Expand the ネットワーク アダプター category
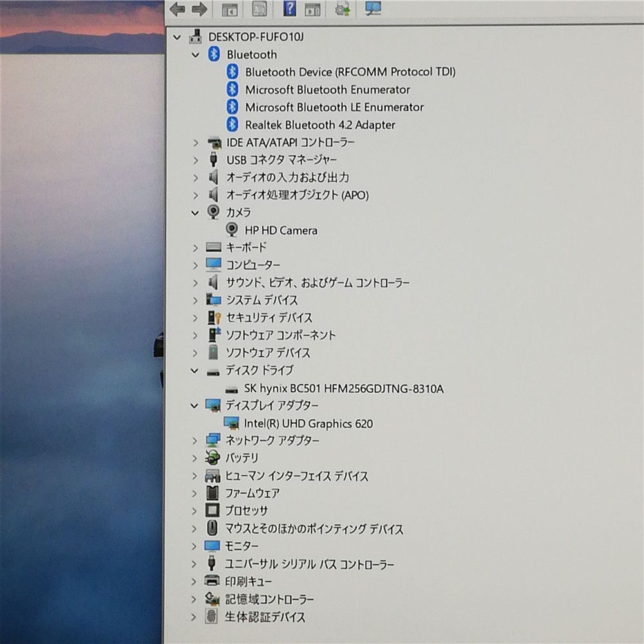644x644 pixels. pyautogui.click(x=195, y=440)
